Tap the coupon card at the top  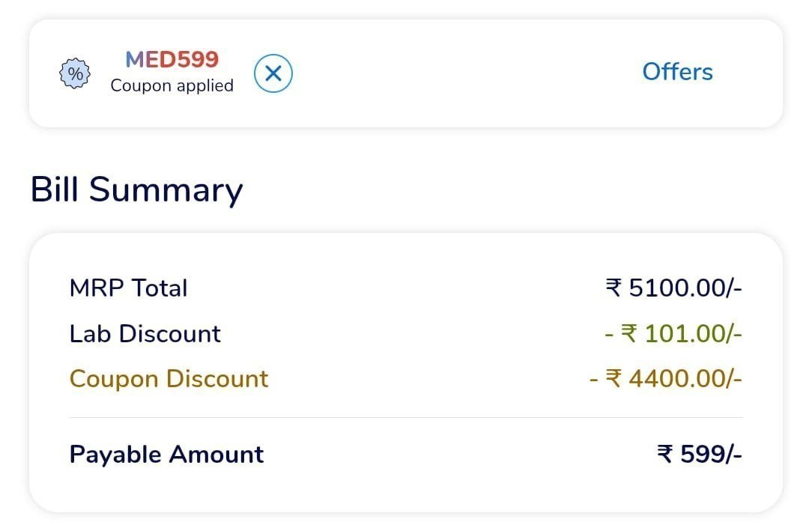[405, 73]
